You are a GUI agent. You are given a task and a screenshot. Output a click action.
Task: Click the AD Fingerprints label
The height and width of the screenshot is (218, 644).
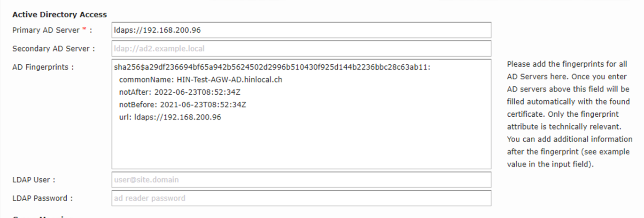point(43,67)
